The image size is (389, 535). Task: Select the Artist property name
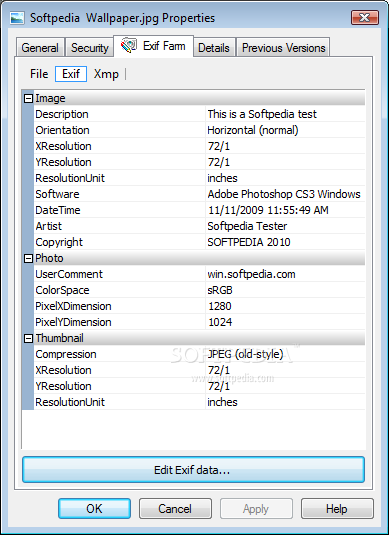[x=48, y=226]
